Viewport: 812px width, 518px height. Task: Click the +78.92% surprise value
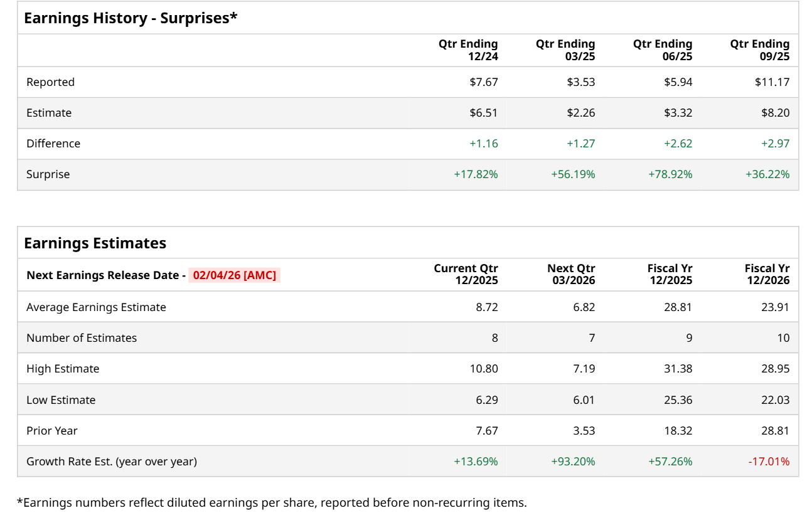(x=670, y=174)
